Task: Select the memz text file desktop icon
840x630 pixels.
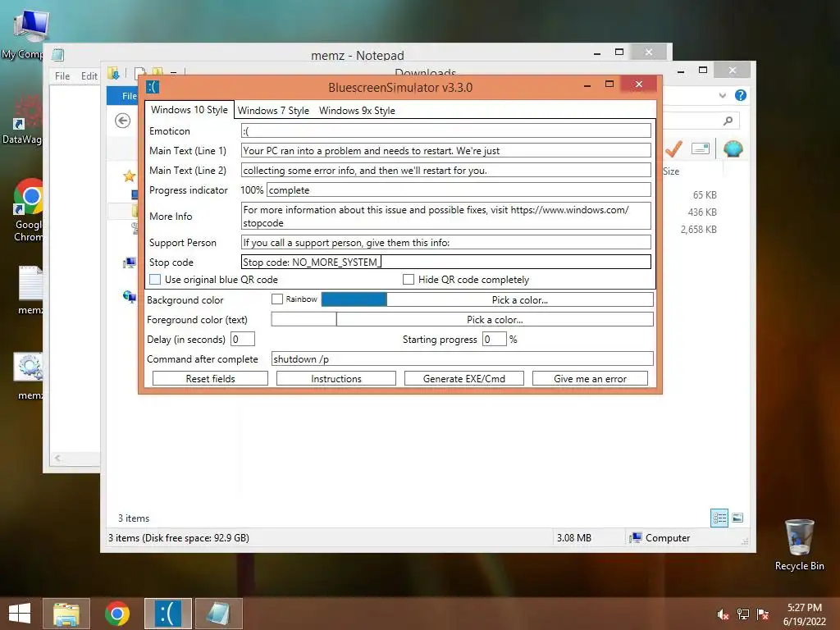Action: 30,290
